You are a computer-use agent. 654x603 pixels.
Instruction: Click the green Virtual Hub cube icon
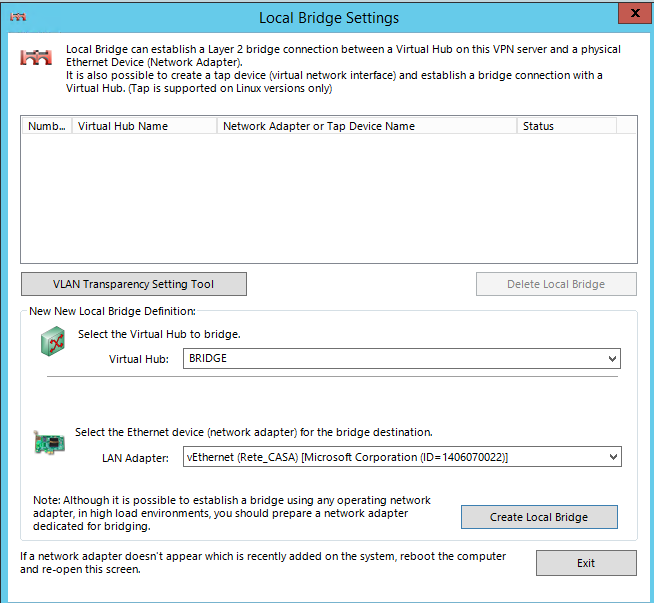[53, 342]
